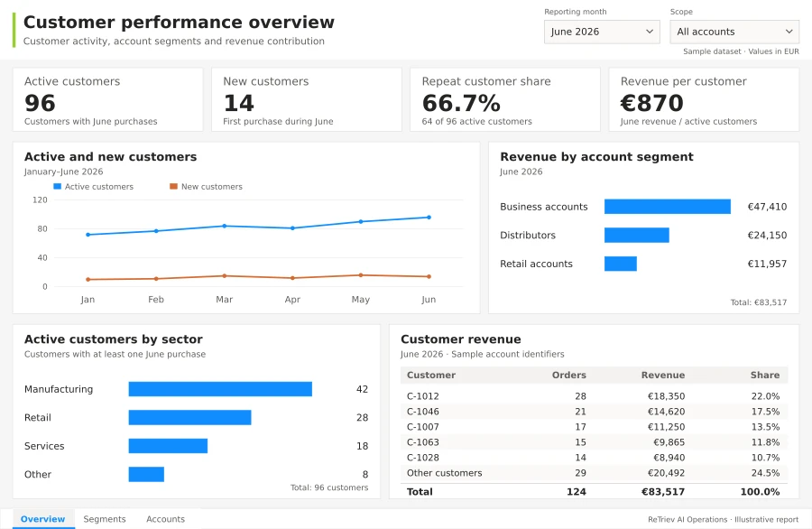812x529 pixels.
Task: Click the Manufacturing count 42
Action: coord(362,388)
